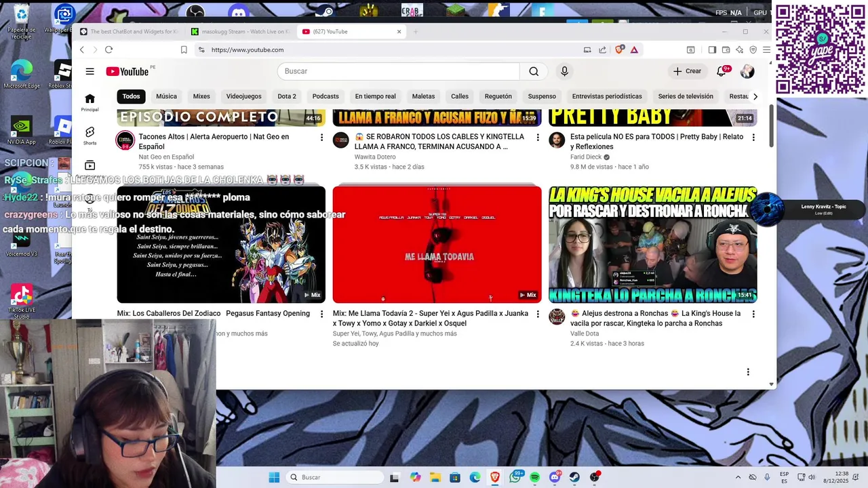This screenshot has width=868, height=488.
Task: Open the YouTube account avatar menu
Action: click(747, 71)
